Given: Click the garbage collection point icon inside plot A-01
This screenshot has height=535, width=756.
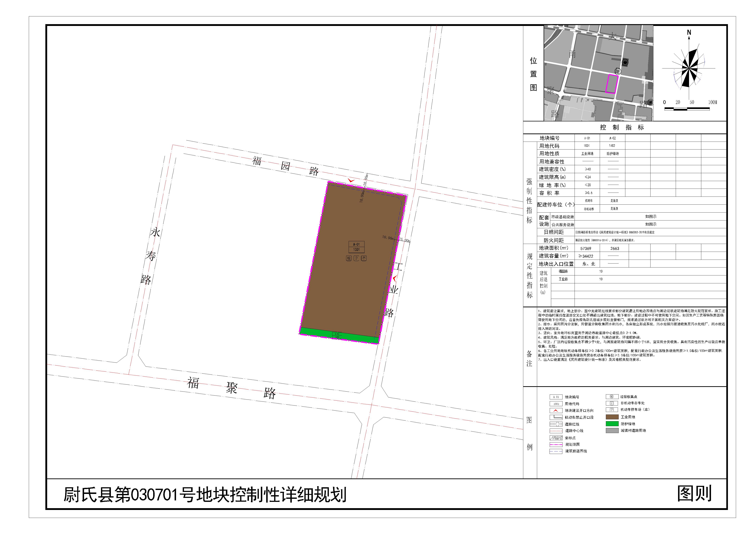Looking at the screenshot, I should coord(349,259).
